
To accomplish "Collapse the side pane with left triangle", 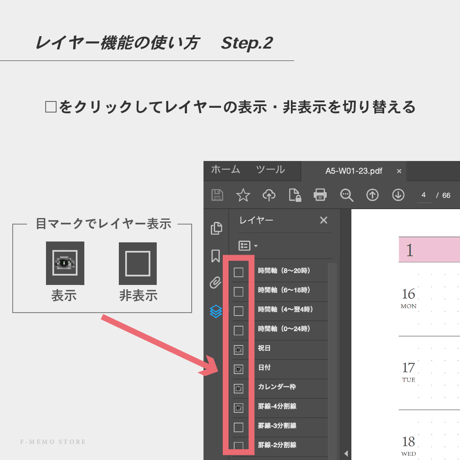I will 346,453.
